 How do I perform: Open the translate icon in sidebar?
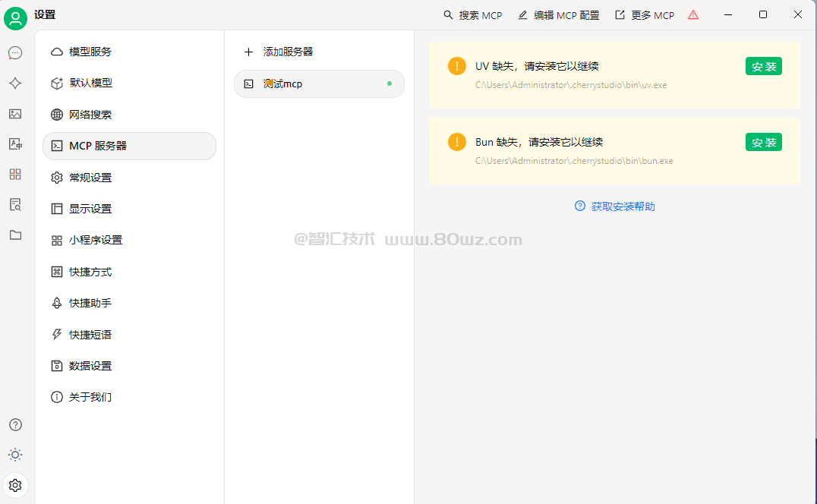coord(15,144)
